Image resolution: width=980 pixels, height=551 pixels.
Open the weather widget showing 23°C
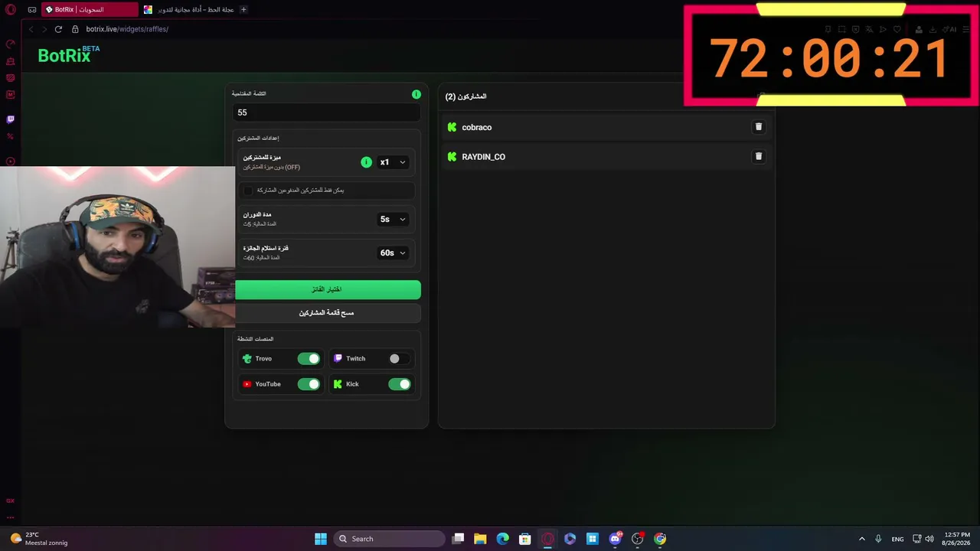(39, 539)
